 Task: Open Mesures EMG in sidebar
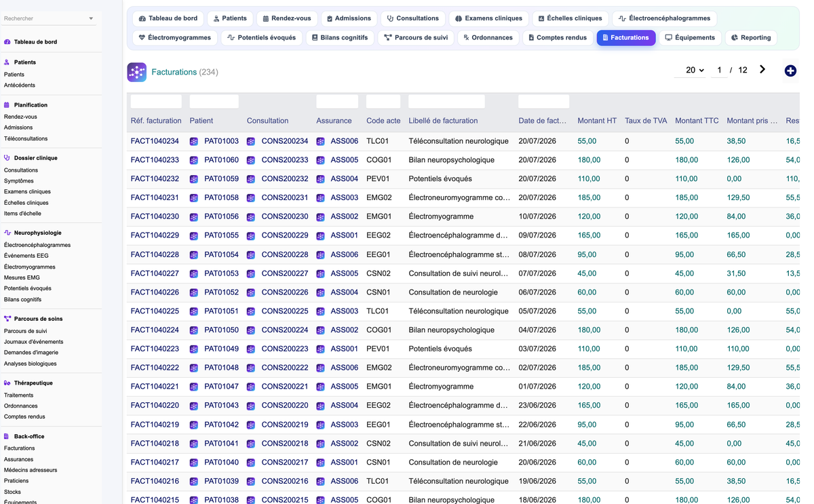click(22, 277)
